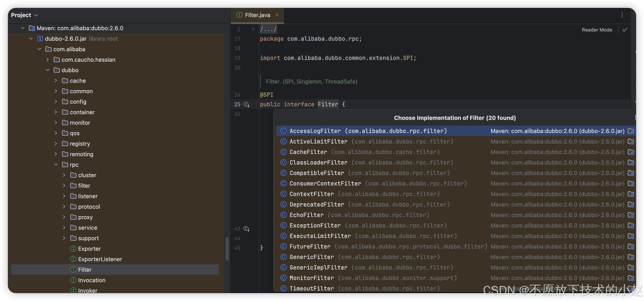This screenshot has width=644, height=301.
Task: Collapse the rpc folder
Action: pos(56,164)
